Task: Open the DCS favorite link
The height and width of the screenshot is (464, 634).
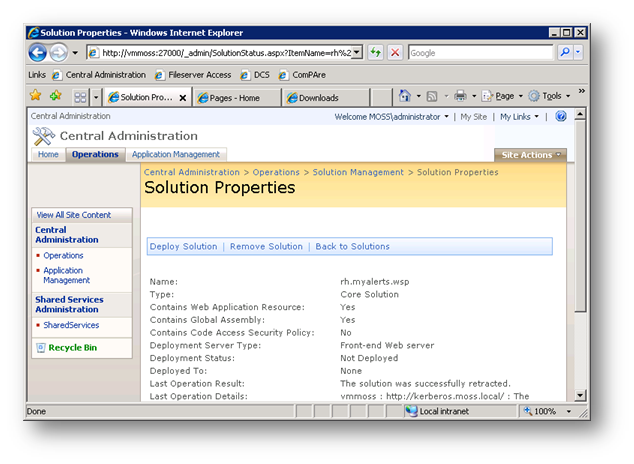Action: coord(255,75)
